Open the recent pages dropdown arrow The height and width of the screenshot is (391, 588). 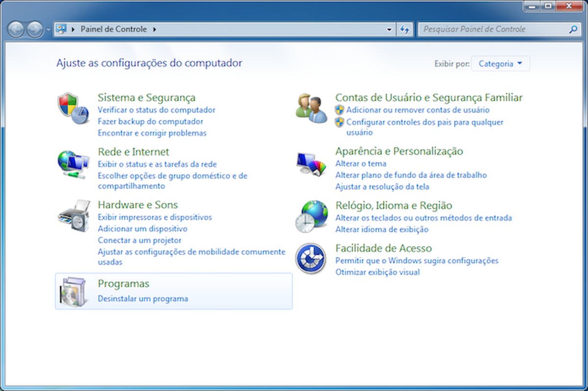48,30
